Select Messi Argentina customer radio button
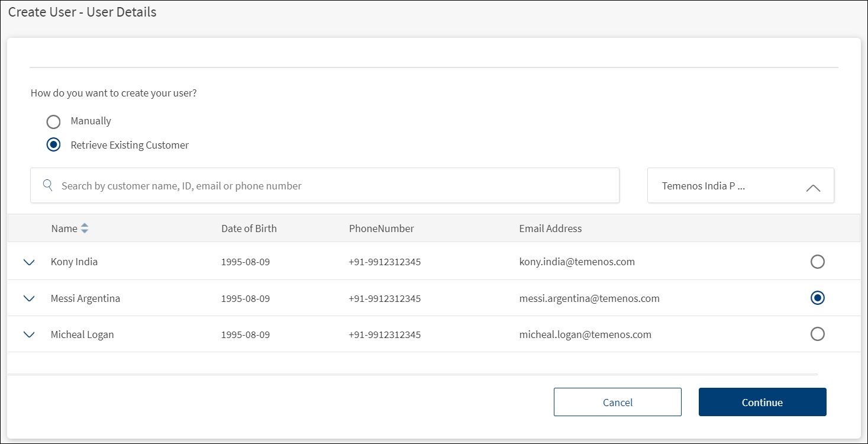868x444 pixels. [817, 298]
